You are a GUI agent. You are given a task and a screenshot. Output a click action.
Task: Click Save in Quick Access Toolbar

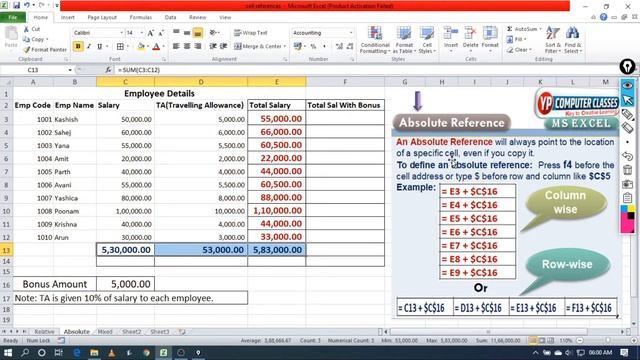pyautogui.click(x=16, y=5)
